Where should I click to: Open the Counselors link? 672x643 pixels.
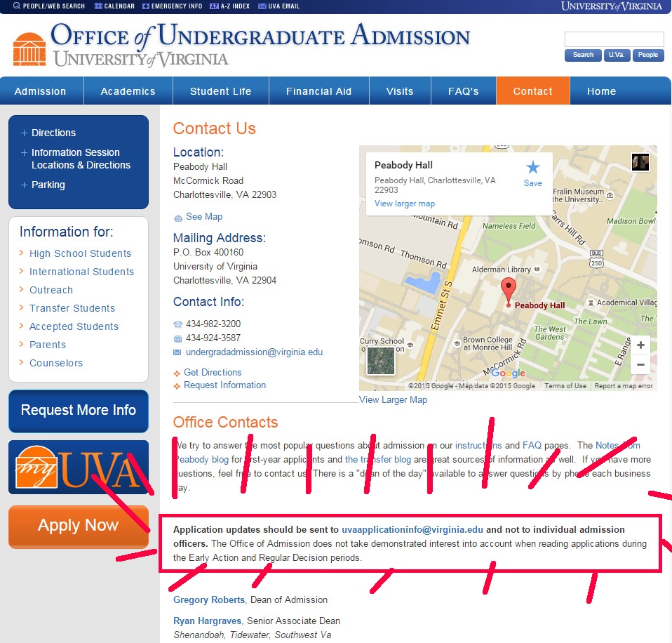click(56, 363)
